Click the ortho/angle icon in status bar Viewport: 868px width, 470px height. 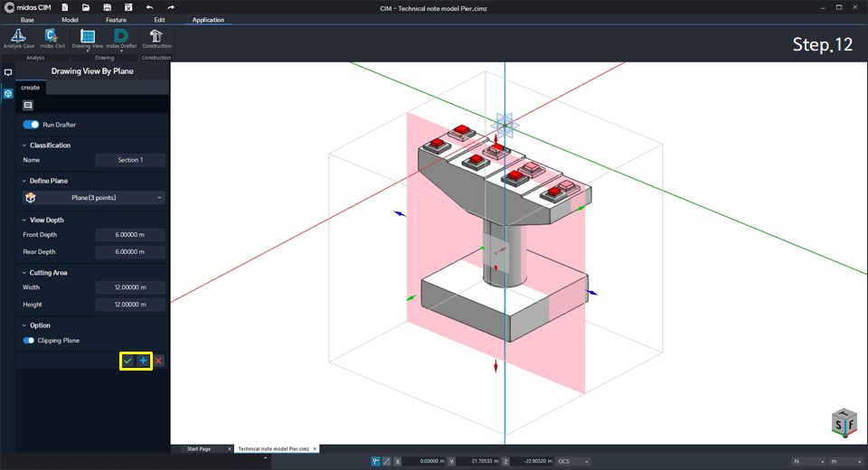(x=386, y=461)
